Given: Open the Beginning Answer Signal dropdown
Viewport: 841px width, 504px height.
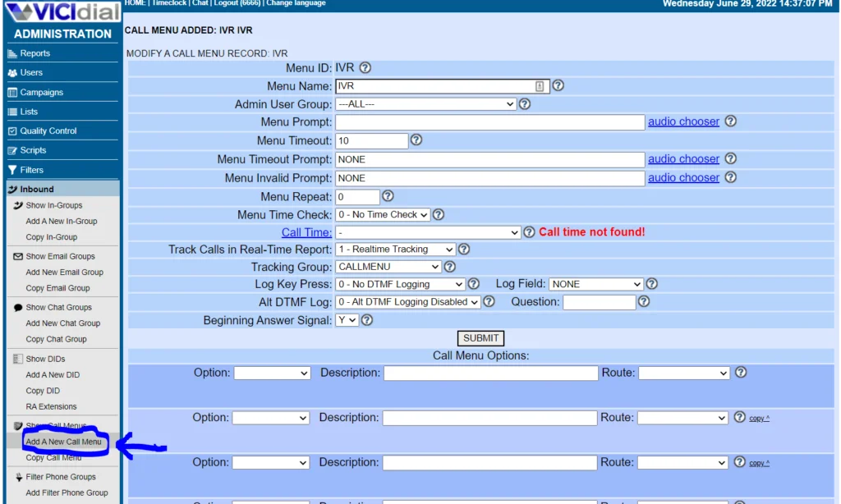Looking at the screenshot, I should (x=347, y=320).
